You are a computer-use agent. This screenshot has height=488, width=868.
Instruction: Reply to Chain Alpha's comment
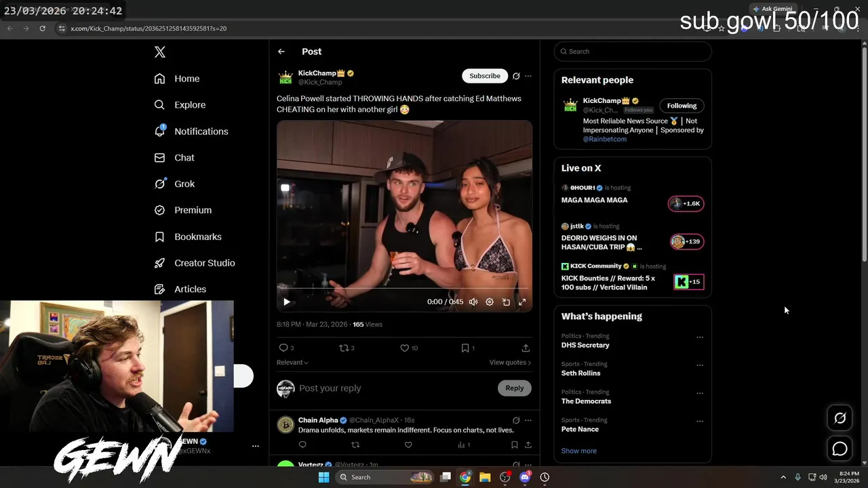[302, 445]
